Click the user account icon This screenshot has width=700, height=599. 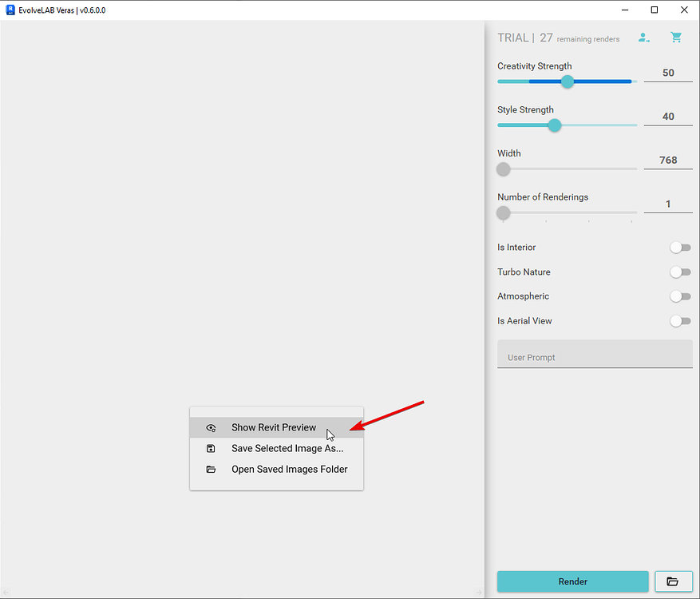[x=643, y=38]
